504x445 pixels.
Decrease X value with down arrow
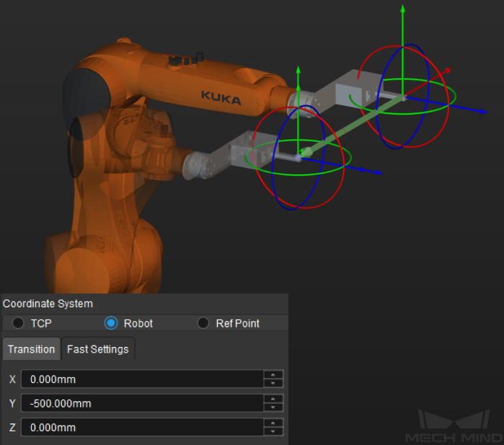[x=273, y=383]
